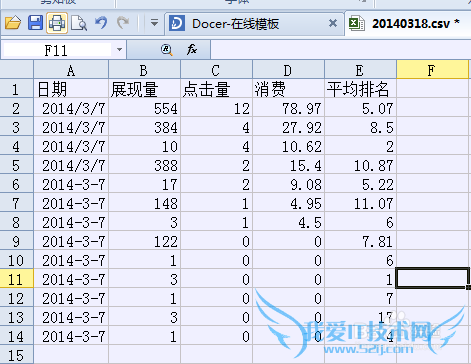Click the select-all corner box
471x364 pixels.
tap(17, 70)
